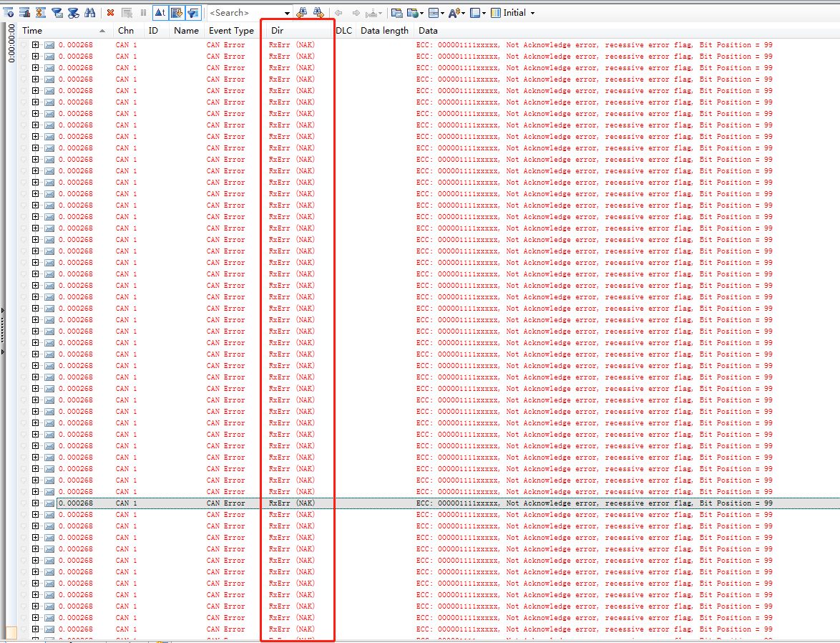Expand the first CAN Error message row
The height and width of the screenshot is (643, 840).
tap(34, 44)
